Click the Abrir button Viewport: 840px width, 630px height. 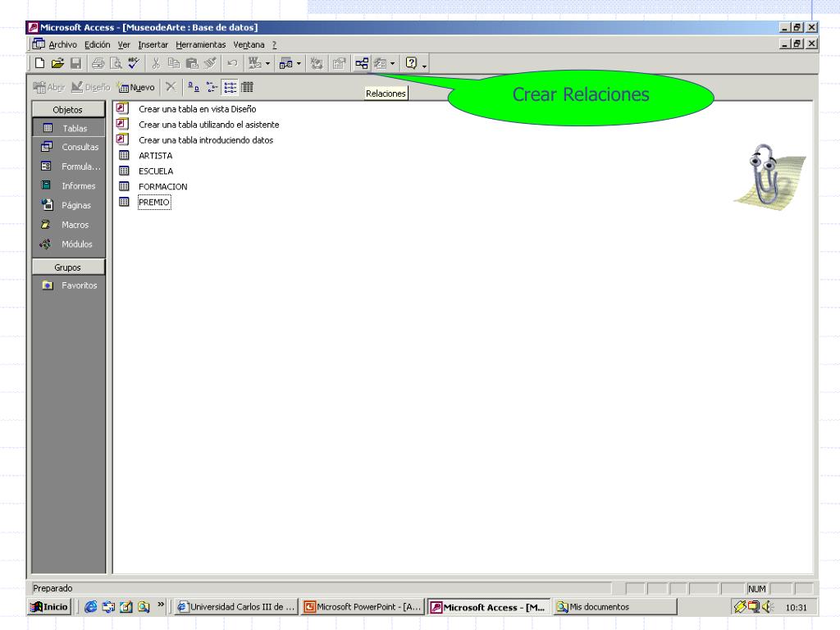pyautogui.click(x=48, y=87)
